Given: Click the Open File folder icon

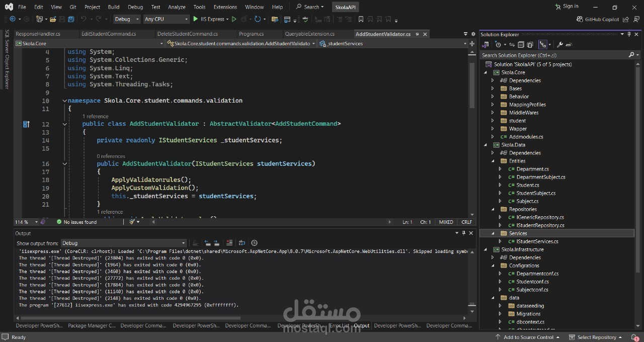Looking at the screenshot, I should click(x=53, y=19).
